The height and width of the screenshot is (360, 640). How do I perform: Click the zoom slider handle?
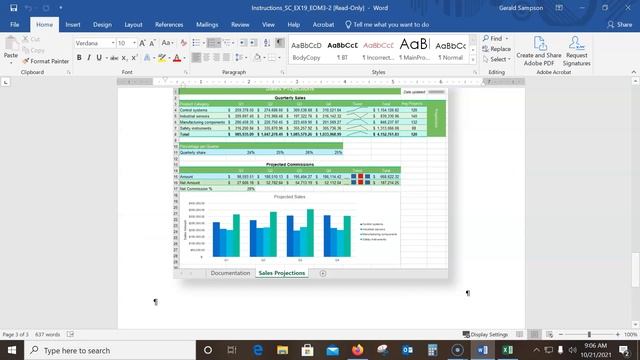point(589,334)
